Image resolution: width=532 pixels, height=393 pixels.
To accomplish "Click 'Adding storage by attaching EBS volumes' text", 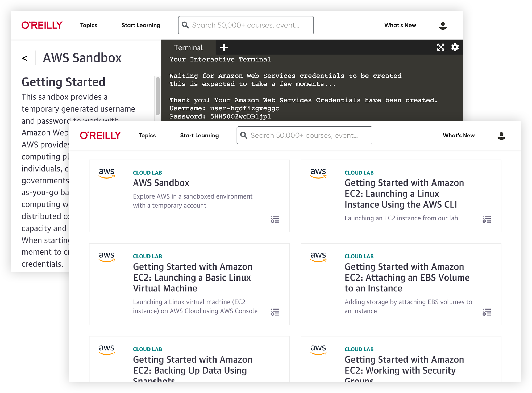I will point(408,306).
